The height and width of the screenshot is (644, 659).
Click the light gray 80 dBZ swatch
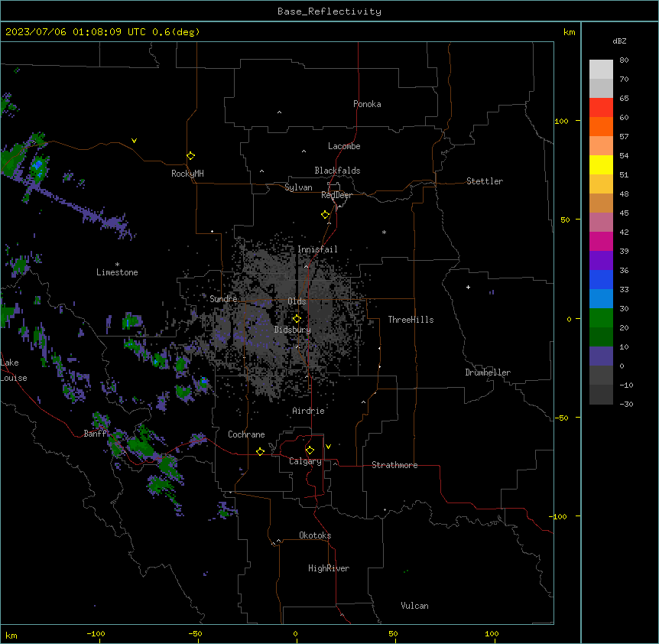click(601, 70)
